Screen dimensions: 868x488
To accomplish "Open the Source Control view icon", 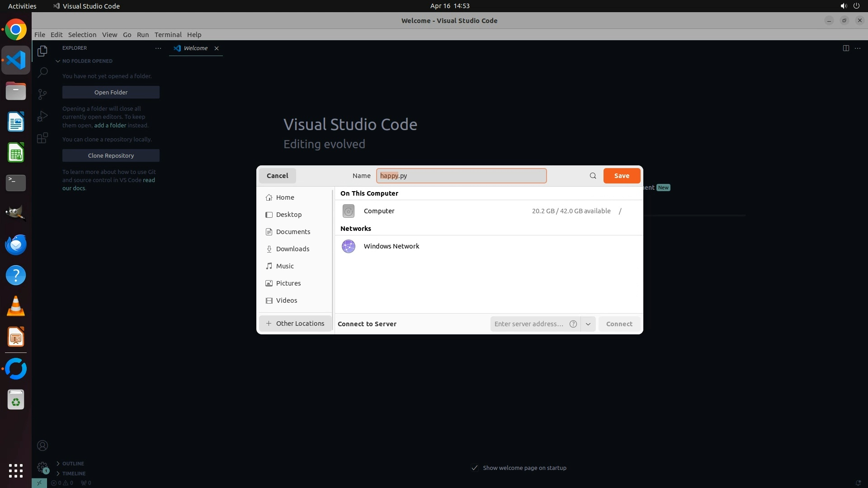I will (x=42, y=94).
